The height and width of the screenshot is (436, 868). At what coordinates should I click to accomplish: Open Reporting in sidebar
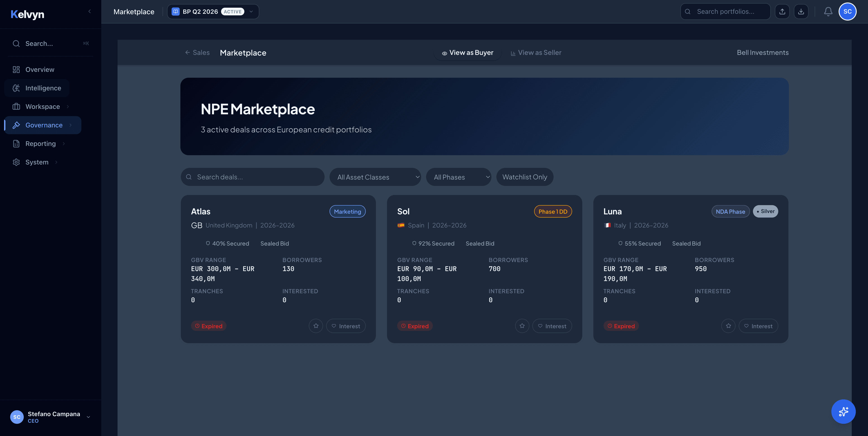[40, 143]
